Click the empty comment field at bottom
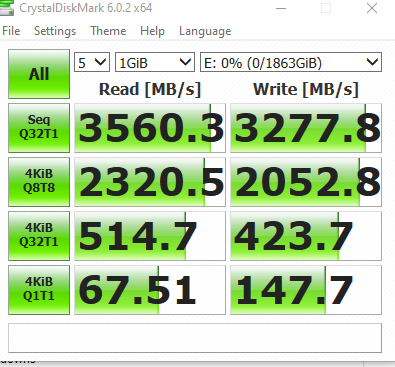 (195, 338)
